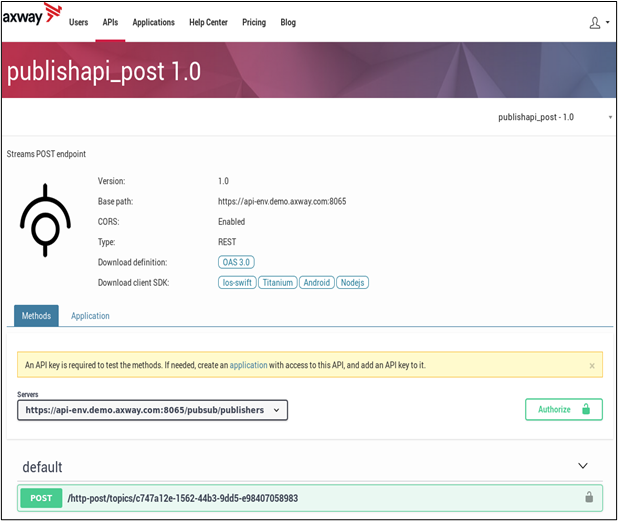Expand the POST http-post topics method
This screenshot has width=618, height=521.
pyautogui.click(x=310, y=498)
